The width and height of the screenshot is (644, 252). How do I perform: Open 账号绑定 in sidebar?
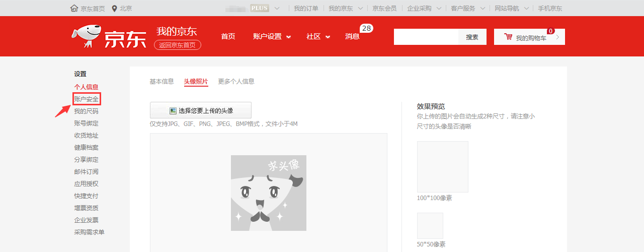click(x=86, y=123)
